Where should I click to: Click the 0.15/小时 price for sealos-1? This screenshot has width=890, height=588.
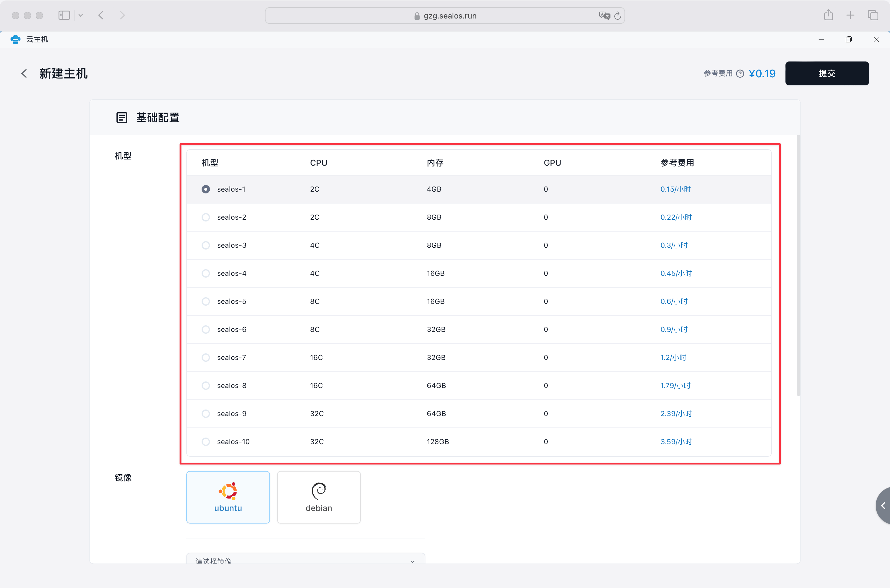675,189
